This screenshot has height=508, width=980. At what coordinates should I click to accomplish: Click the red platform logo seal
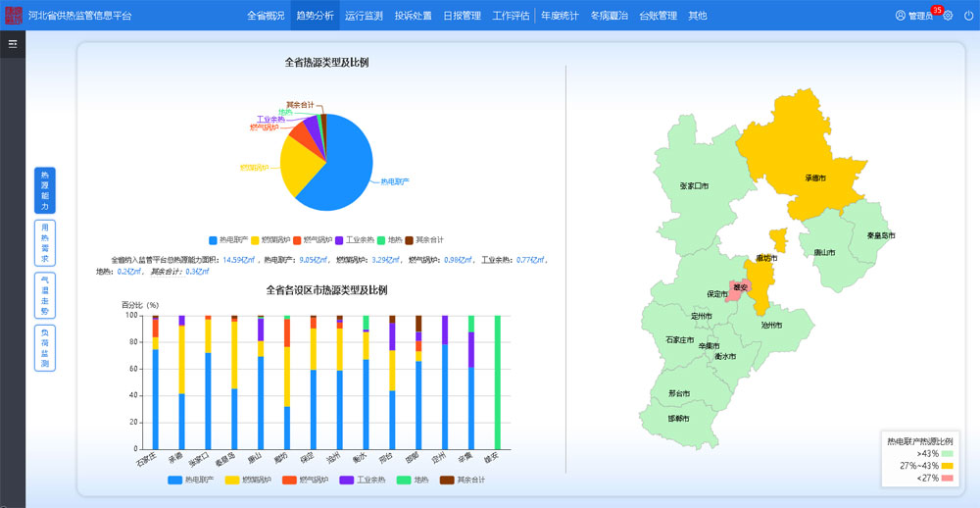tap(13, 16)
